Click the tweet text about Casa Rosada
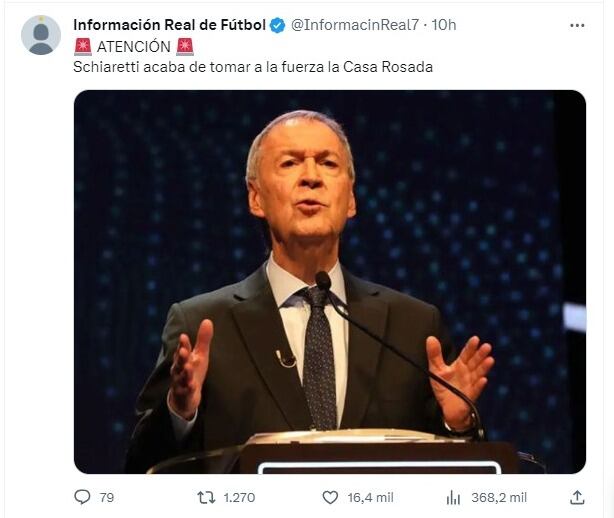The image size is (614, 518). (253, 67)
